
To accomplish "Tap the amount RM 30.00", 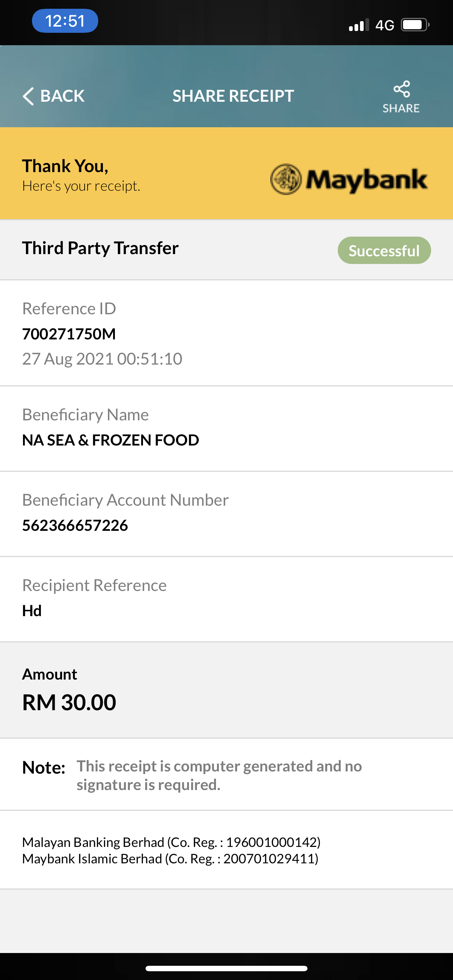I will pos(69,702).
